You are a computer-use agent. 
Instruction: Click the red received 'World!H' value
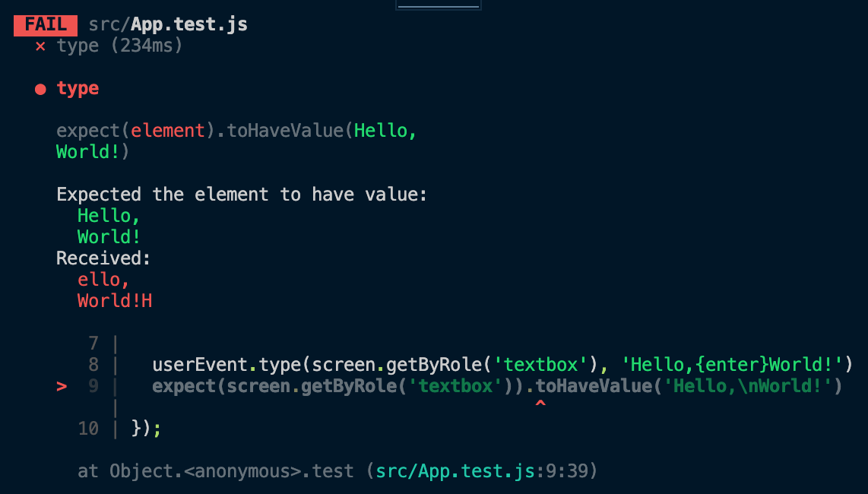115,301
